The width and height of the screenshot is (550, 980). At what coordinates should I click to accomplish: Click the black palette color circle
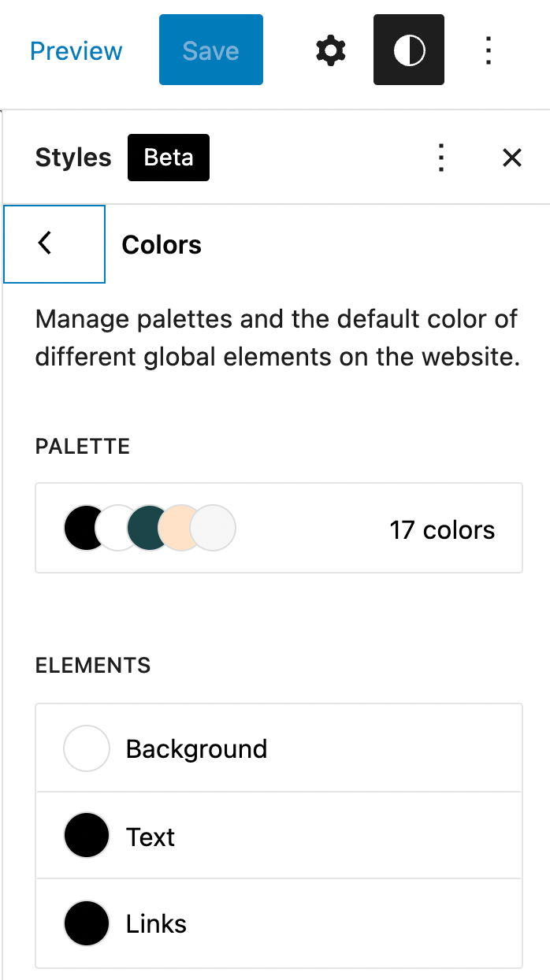click(x=80, y=528)
